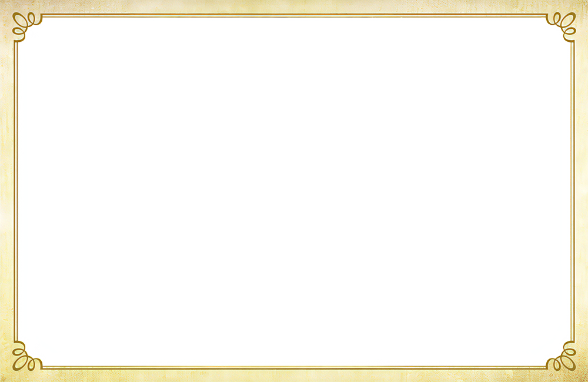Image resolution: width=588 pixels, height=382 pixels.
Task: Click the parchment margin below the gold frame
Action: point(294,376)
